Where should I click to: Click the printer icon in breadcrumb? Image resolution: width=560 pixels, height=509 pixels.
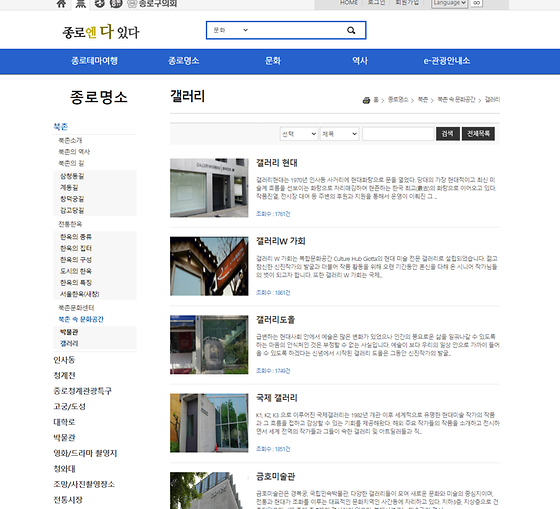tap(366, 100)
